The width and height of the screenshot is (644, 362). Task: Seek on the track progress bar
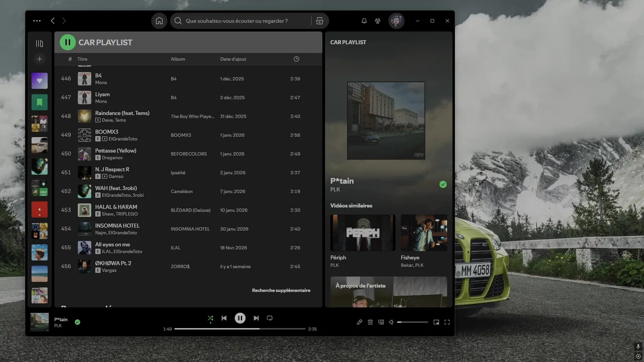pos(240,329)
